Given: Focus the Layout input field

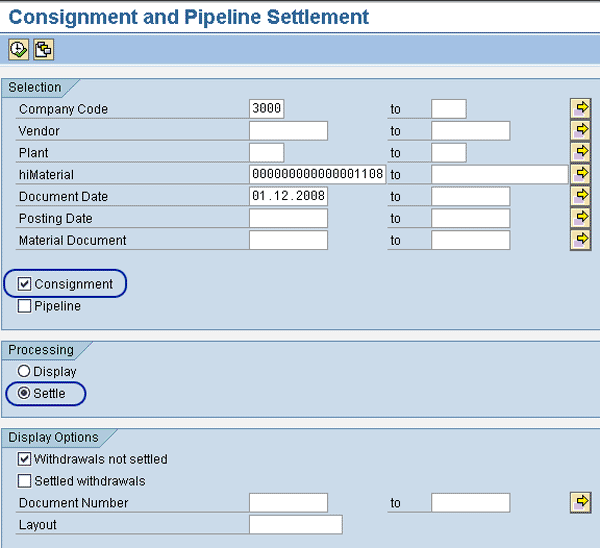Looking at the screenshot, I should [295, 525].
